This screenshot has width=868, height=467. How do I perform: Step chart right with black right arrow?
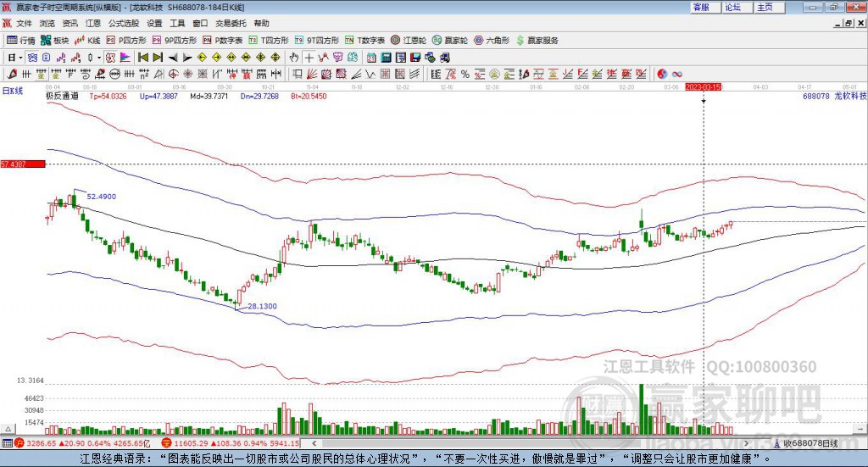(187, 58)
